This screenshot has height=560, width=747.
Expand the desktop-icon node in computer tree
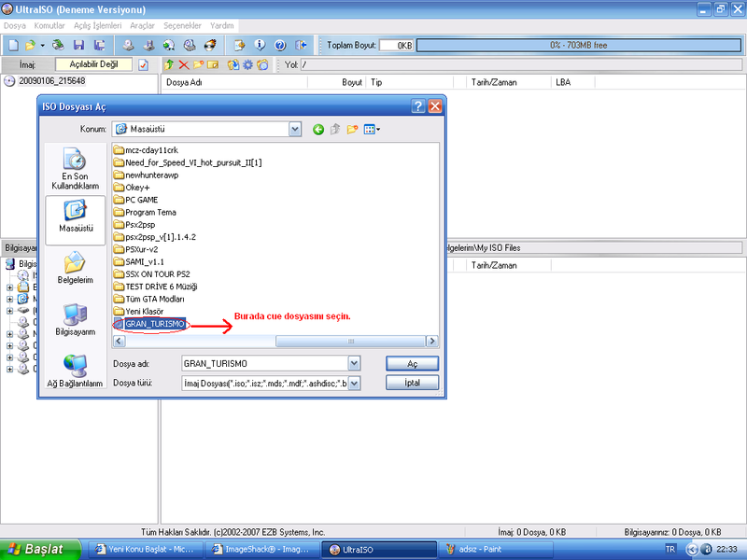[x=9, y=299]
